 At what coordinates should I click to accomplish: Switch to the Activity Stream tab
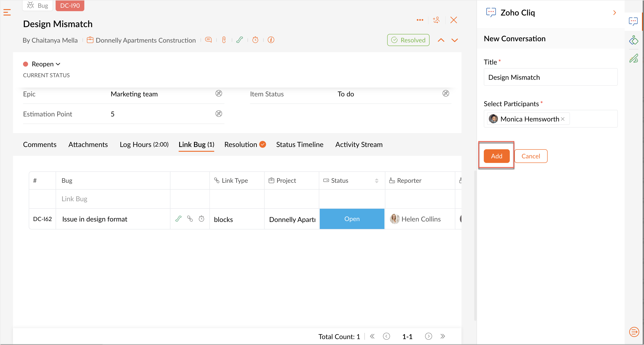(x=359, y=144)
